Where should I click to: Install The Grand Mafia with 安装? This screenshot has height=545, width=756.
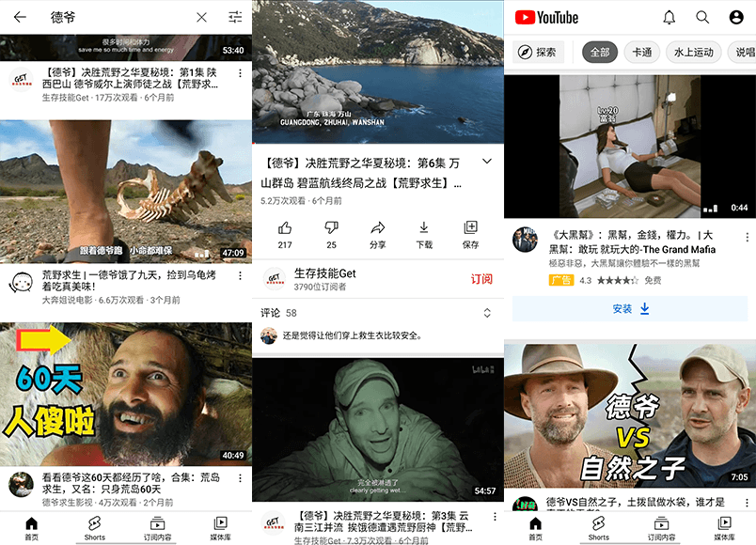630,309
